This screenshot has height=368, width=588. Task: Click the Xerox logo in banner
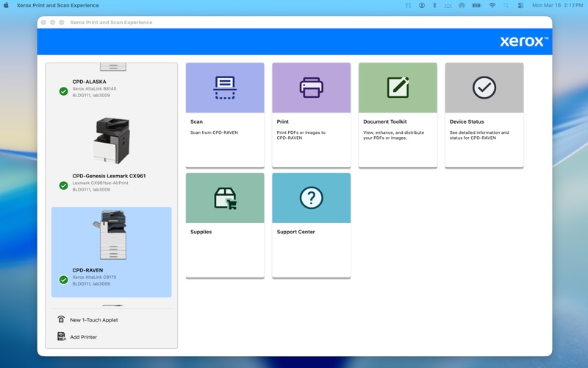click(524, 41)
